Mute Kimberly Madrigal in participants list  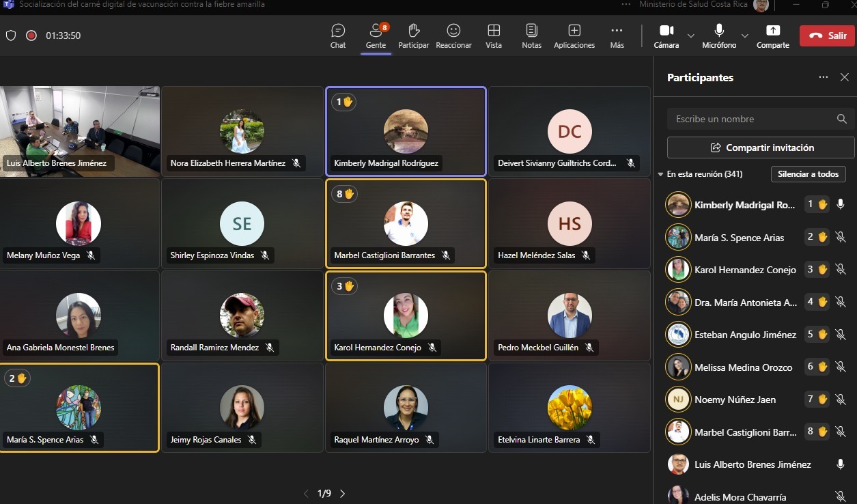click(x=841, y=204)
